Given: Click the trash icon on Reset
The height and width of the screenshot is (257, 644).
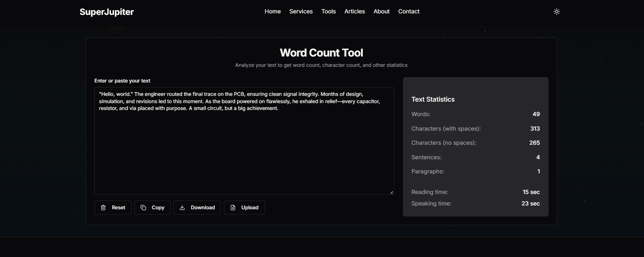Looking at the screenshot, I should tap(103, 208).
